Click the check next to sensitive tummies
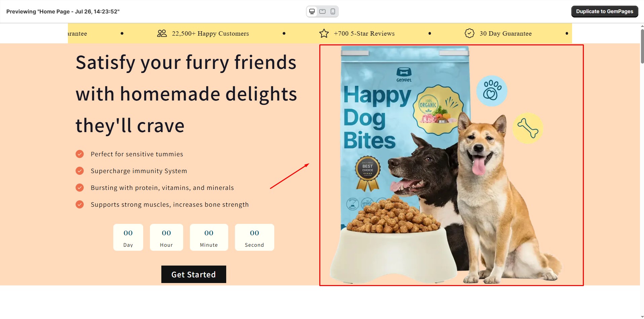The width and height of the screenshot is (644, 319). point(80,154)
